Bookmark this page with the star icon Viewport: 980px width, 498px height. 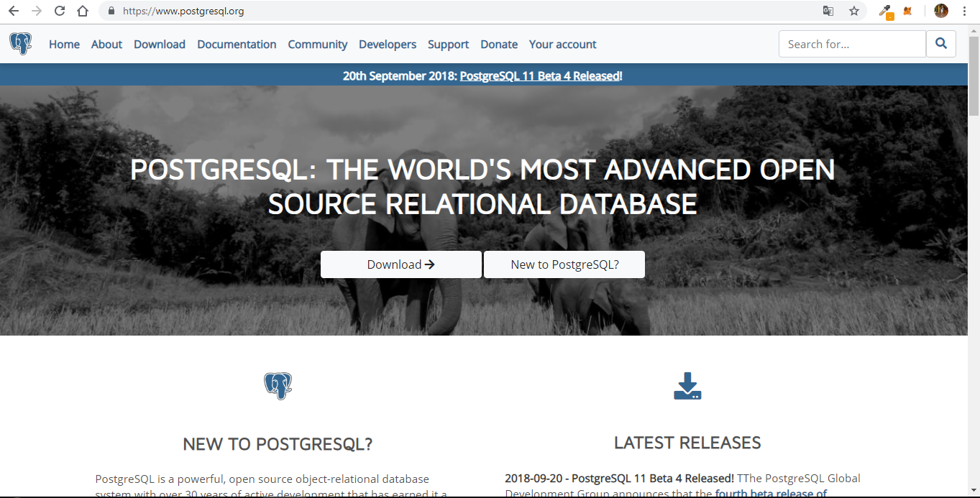[x=854, y=11]
